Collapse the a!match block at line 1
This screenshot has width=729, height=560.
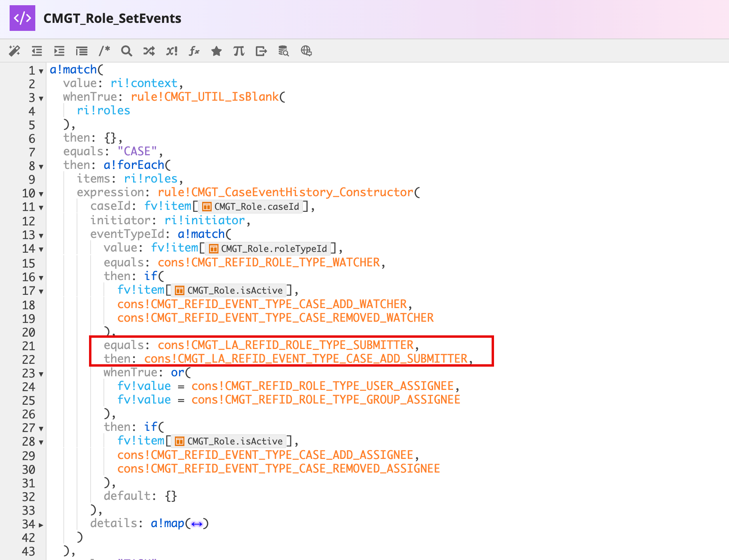41,71
